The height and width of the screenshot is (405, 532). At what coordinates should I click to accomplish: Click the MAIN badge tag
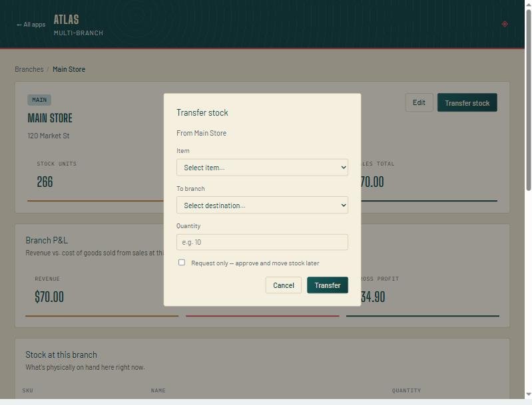pos(39,100)
